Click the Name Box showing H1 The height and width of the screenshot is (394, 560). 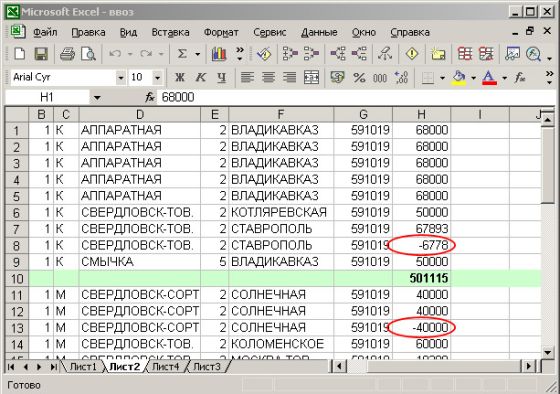coord(47,97)
